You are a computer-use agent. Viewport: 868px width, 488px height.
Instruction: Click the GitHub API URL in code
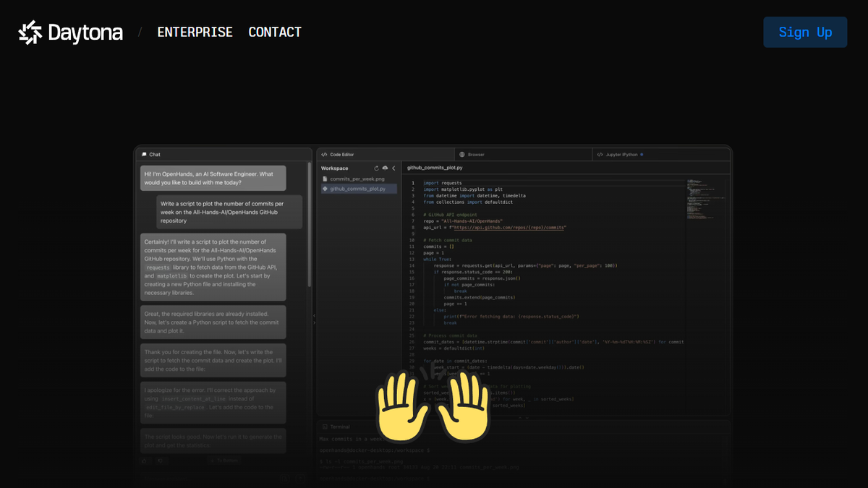click(509, 228)
